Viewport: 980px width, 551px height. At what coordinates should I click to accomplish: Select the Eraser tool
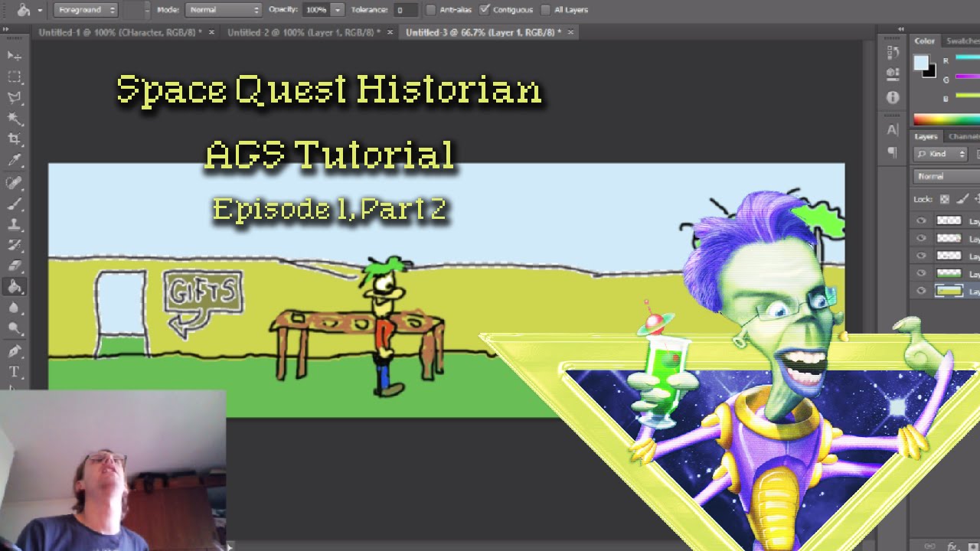click(x=14, y=266)
